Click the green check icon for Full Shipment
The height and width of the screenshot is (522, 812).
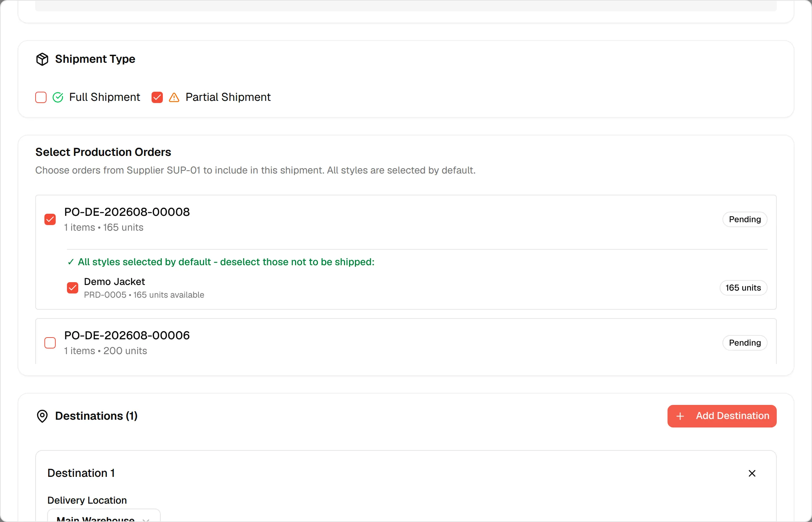[58, 97]
